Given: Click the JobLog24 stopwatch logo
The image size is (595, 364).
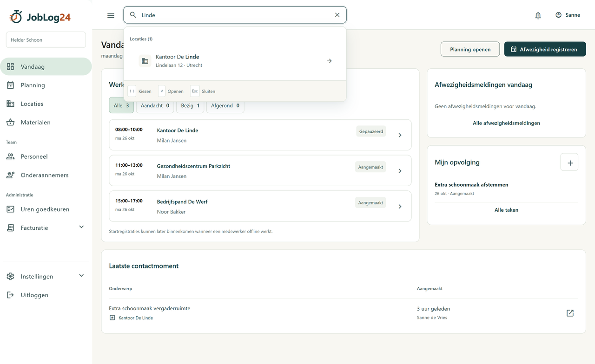Looking at the screenshot, I should (x=16, y=17).
